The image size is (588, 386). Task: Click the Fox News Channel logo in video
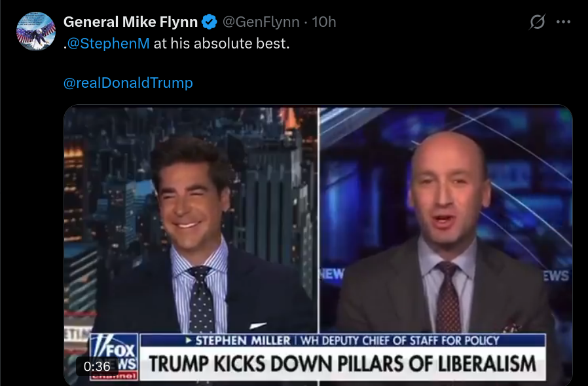tap(114, 357)
